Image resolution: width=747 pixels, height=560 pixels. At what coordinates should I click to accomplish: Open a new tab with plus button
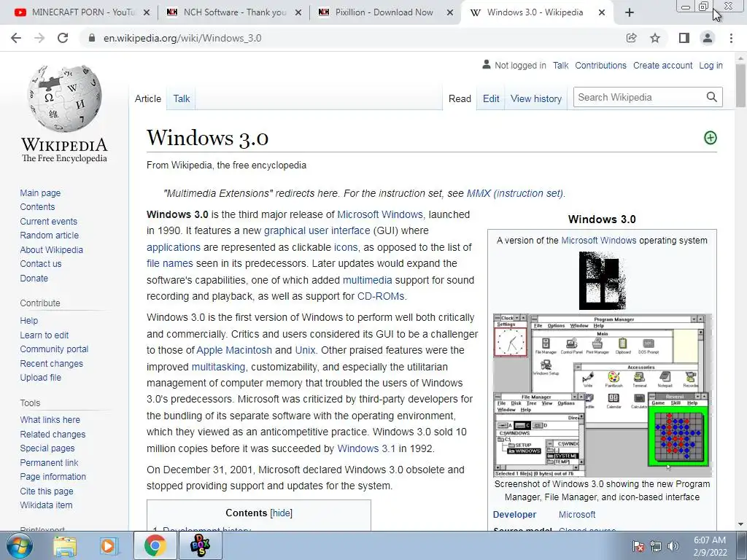tap(630, 12)
